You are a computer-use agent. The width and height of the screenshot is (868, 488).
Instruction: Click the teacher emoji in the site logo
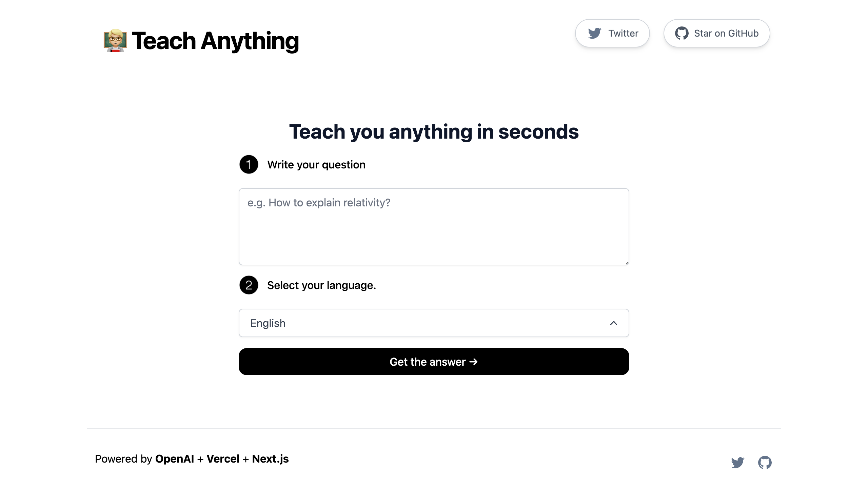tap(115, 40)
